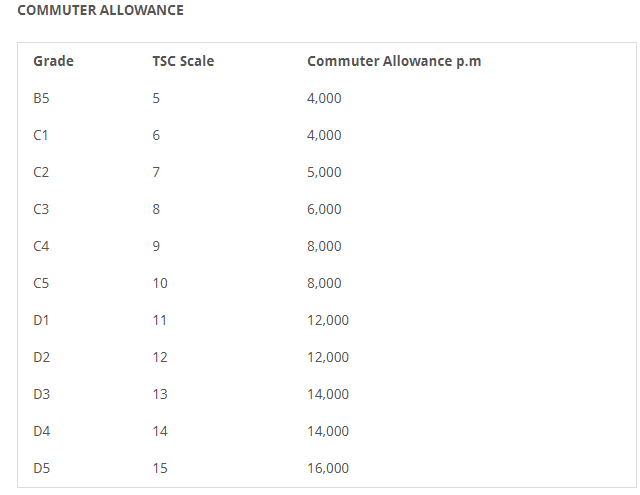Viewport: 640px width, 495px height.
Task: Click grade C3 row label
Action: 41,209
